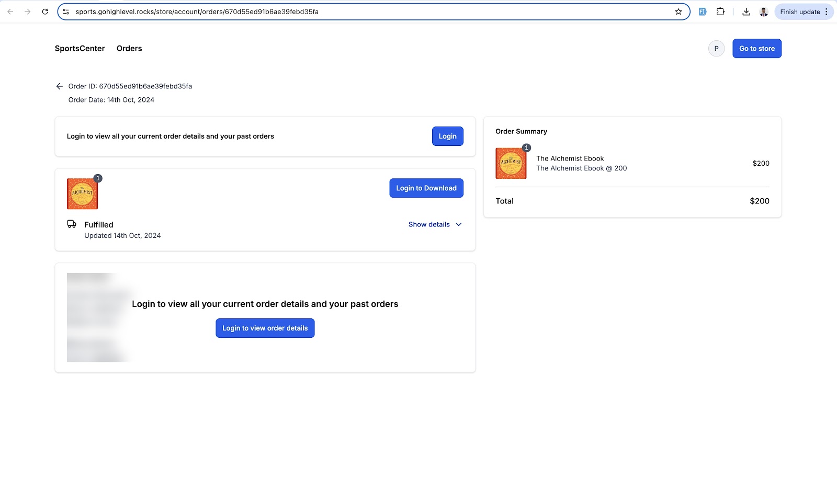
Task: Open the Orders menu item
Action: tap(129, 49)
